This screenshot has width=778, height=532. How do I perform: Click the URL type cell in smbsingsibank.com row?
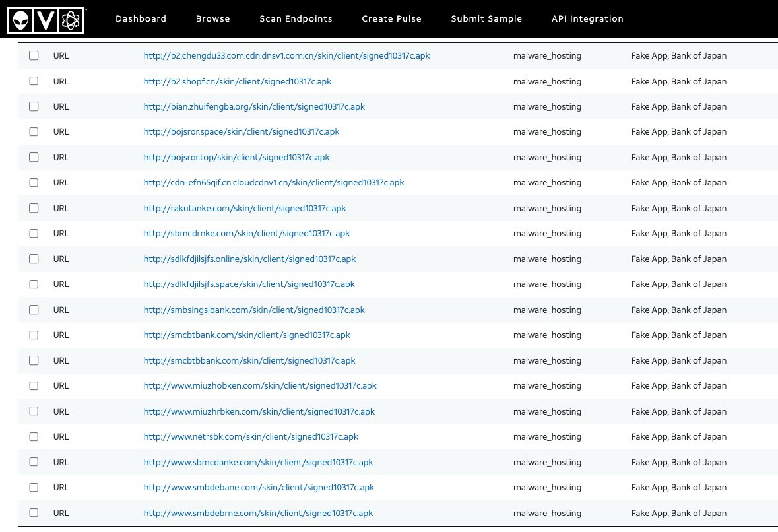pyautogui.click(x=61, y=310)
